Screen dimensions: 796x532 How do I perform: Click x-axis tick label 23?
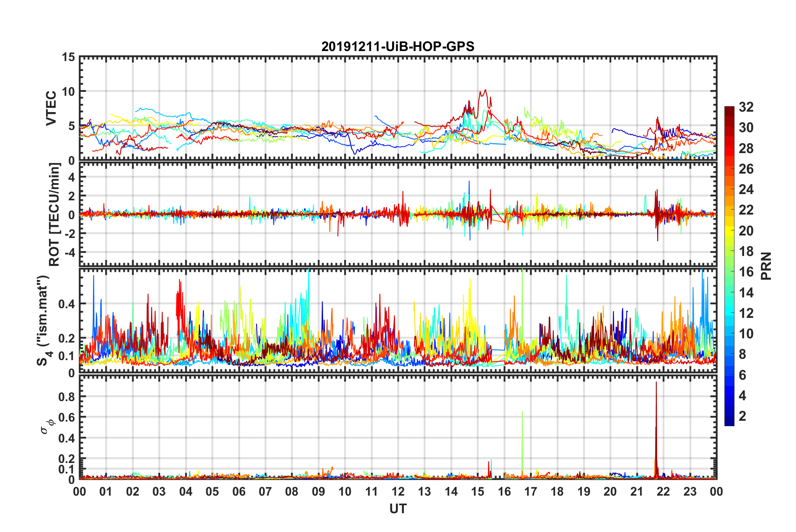click(x=690, y=491)
